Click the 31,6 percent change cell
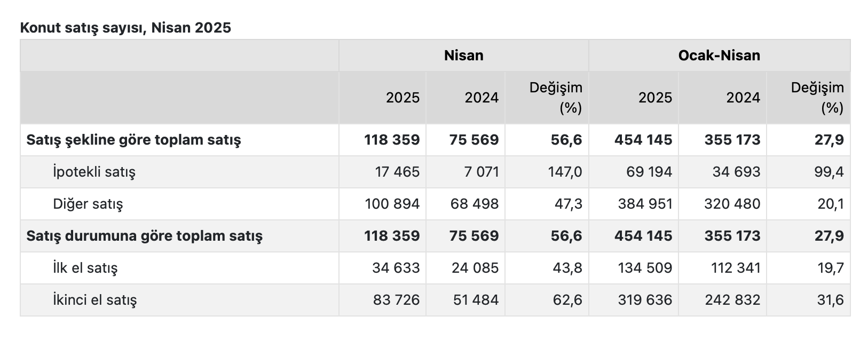Image resolution: width=868 pixels, height=348 pixels. point(830,300)
